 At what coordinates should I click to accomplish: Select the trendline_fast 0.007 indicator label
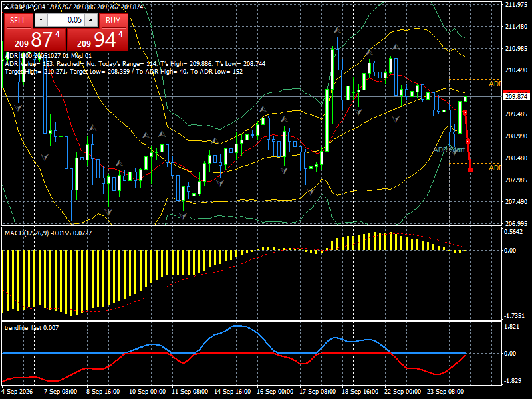click(x=31, y=328)
